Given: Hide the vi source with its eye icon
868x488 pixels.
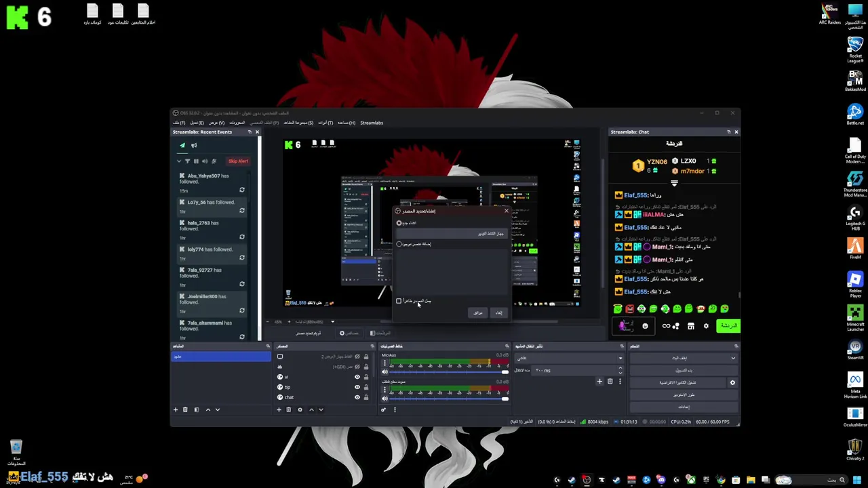Looking at the screenshot, I should 357,377.
